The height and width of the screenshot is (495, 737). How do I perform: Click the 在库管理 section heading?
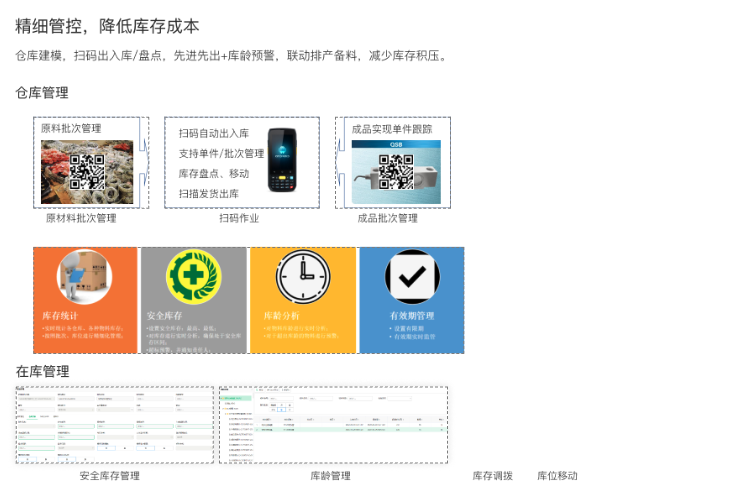42,371
